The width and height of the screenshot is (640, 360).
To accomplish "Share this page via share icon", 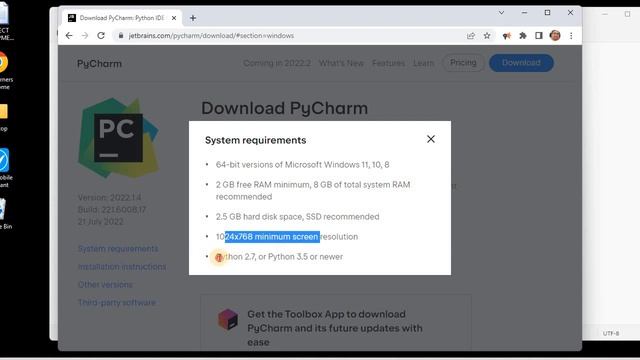I will tap(471, 36).
